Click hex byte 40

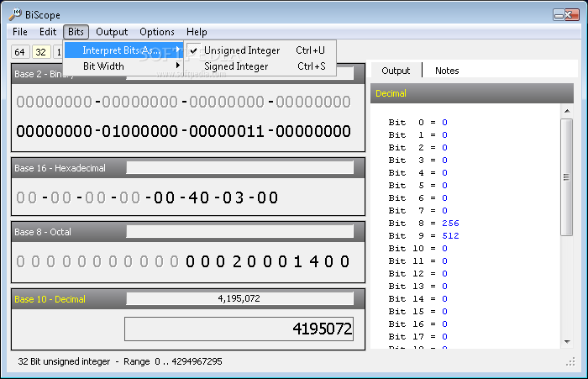pyautogui.click(x=199, y=197)
